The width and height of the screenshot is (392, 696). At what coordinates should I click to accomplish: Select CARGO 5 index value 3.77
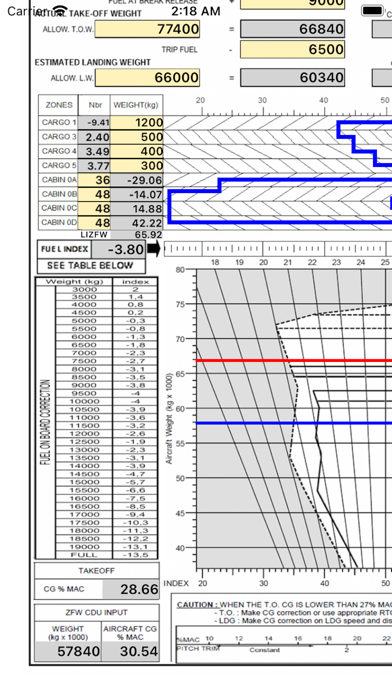click(x=94, y=166)
